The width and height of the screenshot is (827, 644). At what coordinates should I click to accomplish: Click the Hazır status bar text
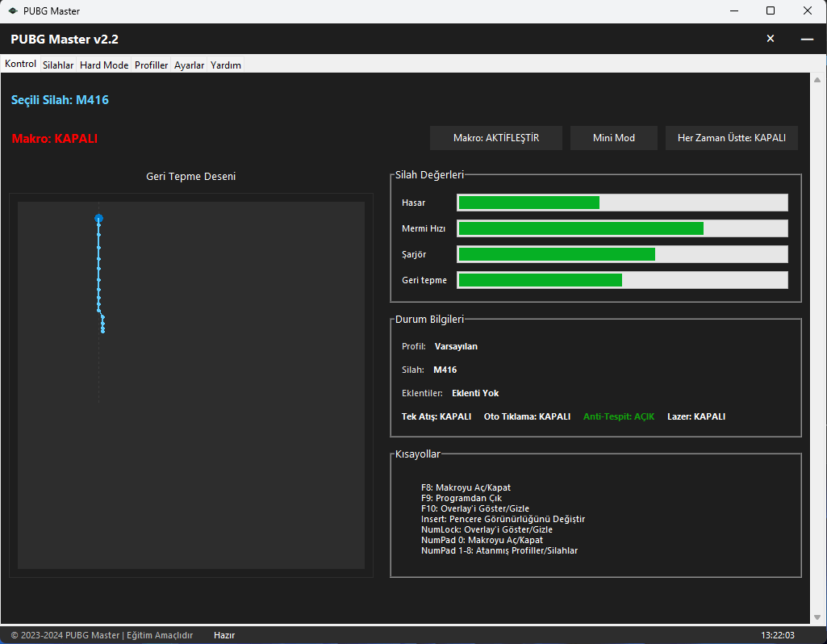point(224,636)
